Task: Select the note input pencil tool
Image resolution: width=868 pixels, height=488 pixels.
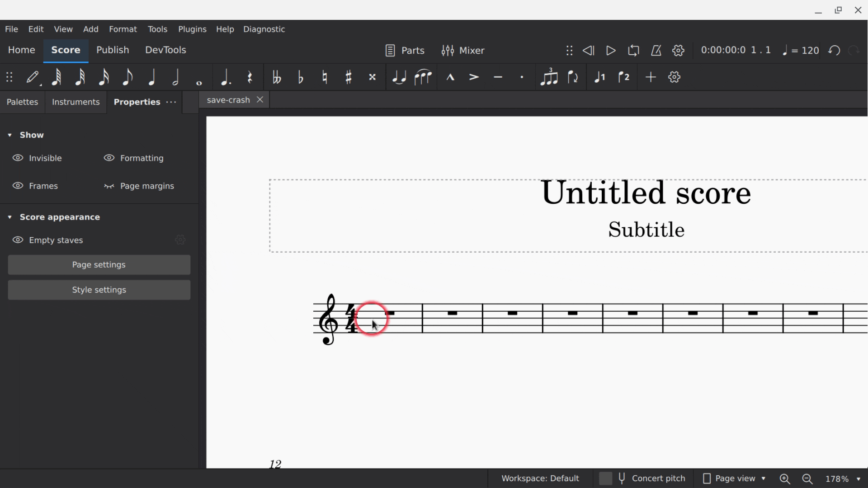Action: [32, 77]
